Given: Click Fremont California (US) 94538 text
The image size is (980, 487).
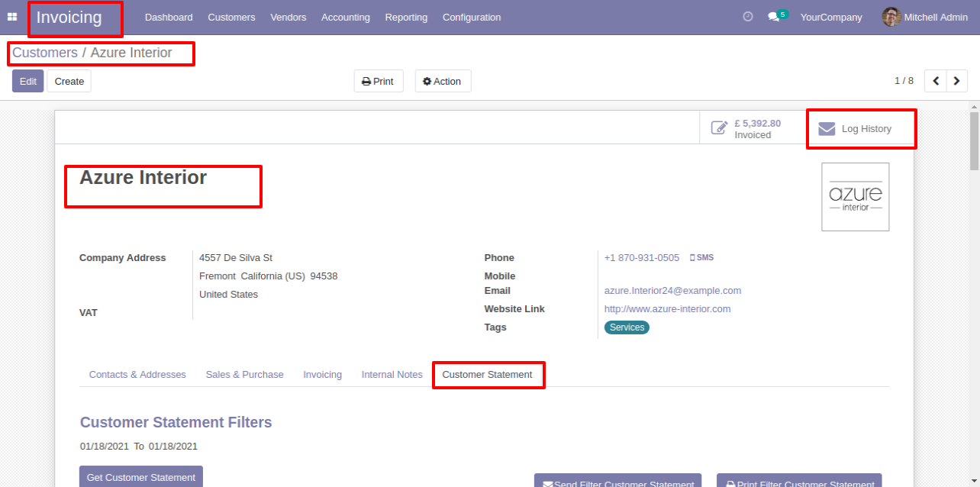Looking at the screenshot, I should click(x=269, y=276).
